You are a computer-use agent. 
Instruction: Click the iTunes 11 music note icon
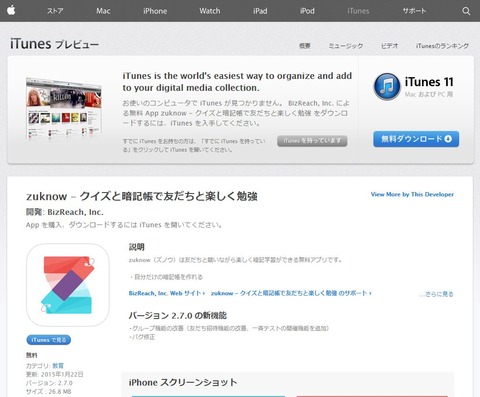point(387,87)
